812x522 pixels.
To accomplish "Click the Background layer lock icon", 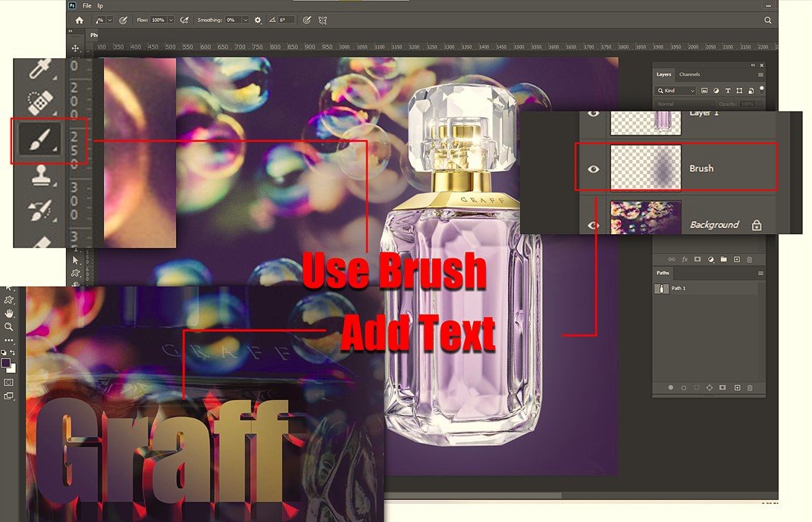I will [x=757, y=225].
